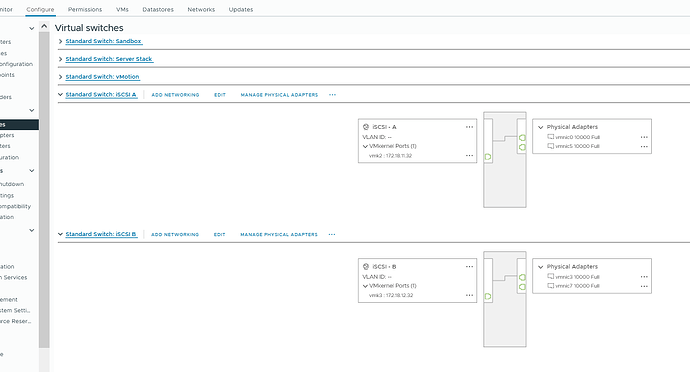Open ellipsis menu for vmnic7
This screenshot has height=372, width=690.
pyautogui.click(x=644, y=286)
